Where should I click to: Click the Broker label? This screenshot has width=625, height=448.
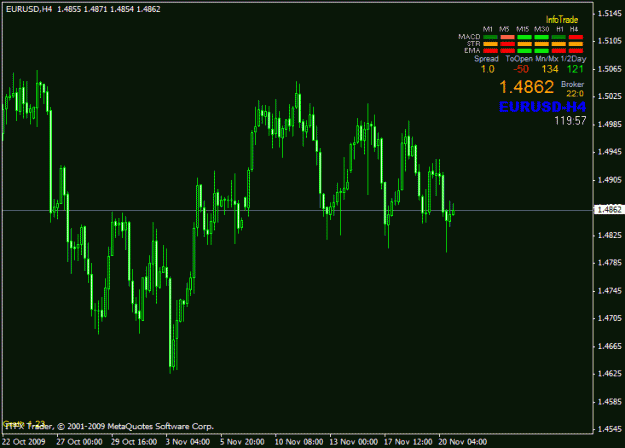click(x=572, y=84)
